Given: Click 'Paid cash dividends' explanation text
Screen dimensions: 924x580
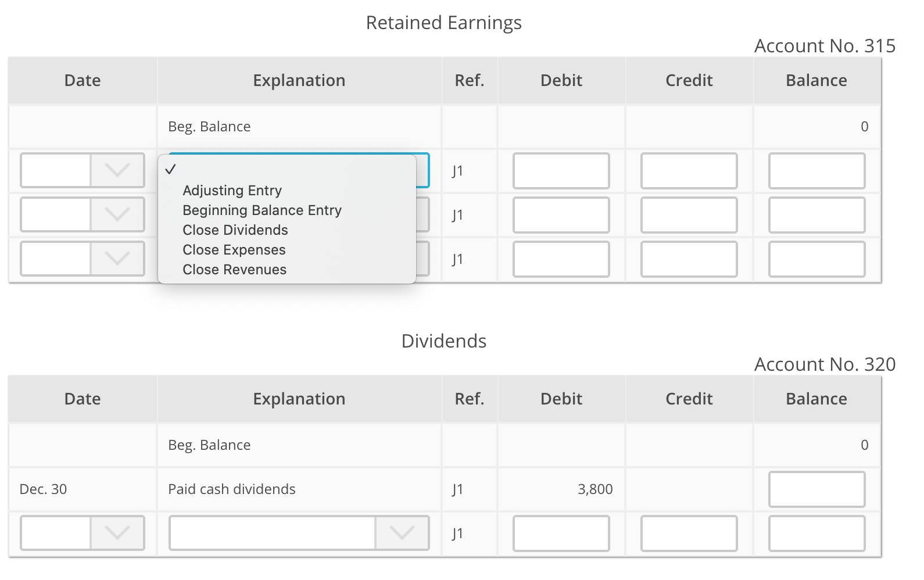Looking at the screenshot, I should pos(232,489).
